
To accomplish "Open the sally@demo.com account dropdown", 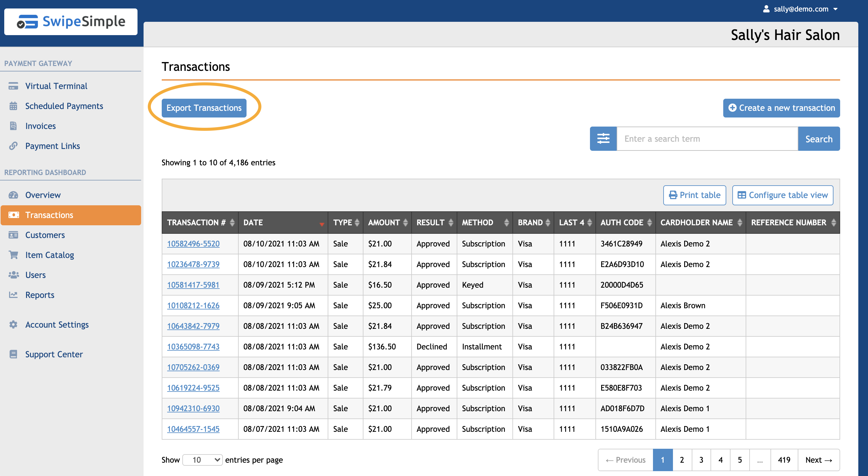I will tap(800, 9).
